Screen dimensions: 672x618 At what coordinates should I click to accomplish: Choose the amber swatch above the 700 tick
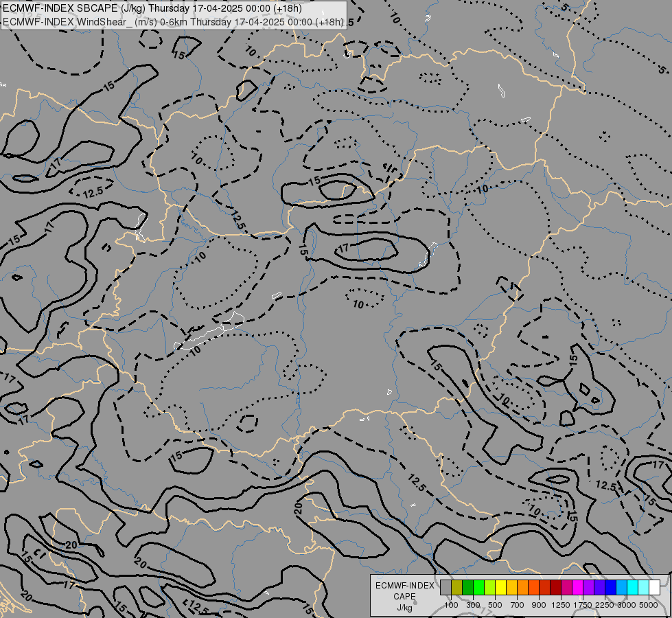pyautogui.click(x=511, y=588)
